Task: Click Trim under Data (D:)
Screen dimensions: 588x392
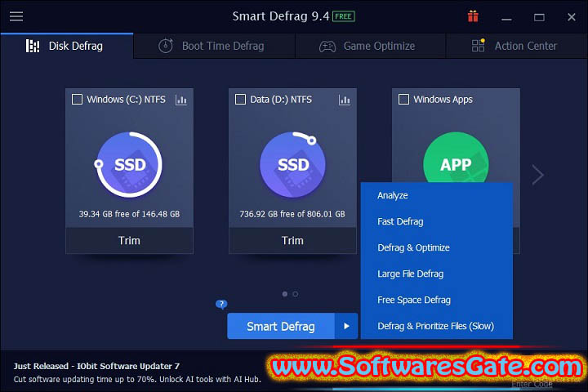Action: click(x=292, y=240)
